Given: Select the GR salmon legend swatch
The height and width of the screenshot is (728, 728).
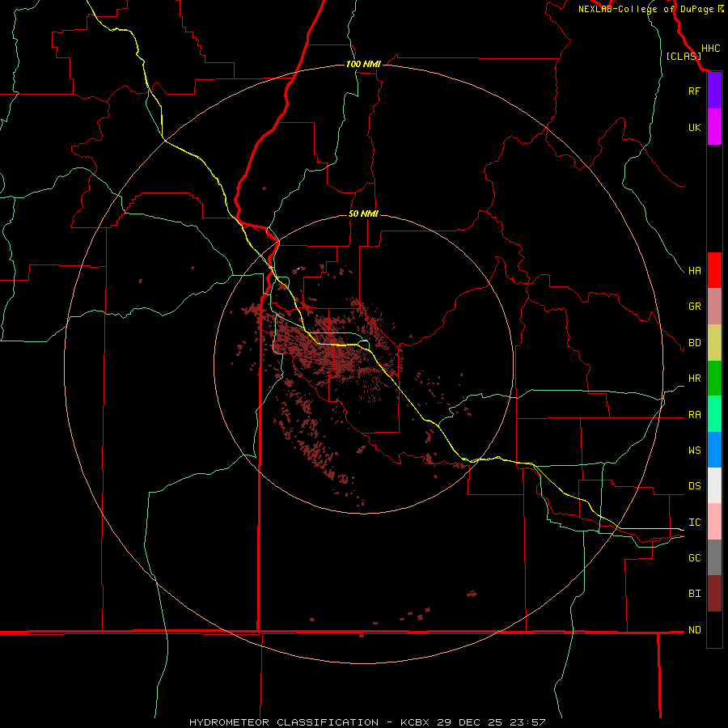Looking at the screenshot, I should pyautogui.click(x=714, y=307).
